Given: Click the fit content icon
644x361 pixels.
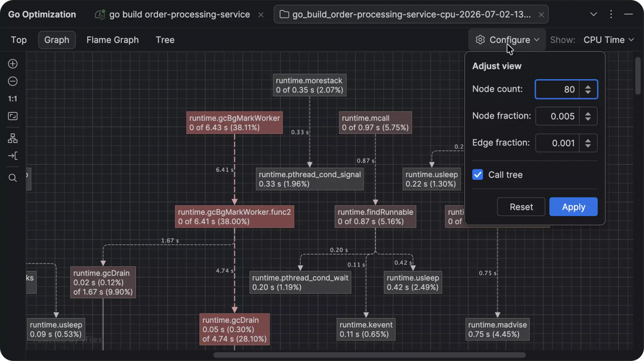Looking at the screenshot, I should click(13, 116).
